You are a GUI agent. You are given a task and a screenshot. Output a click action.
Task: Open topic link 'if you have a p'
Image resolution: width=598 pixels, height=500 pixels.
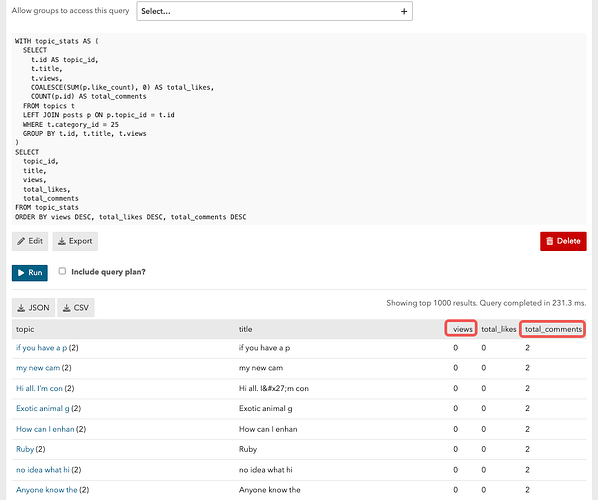(x=42, y=348)
